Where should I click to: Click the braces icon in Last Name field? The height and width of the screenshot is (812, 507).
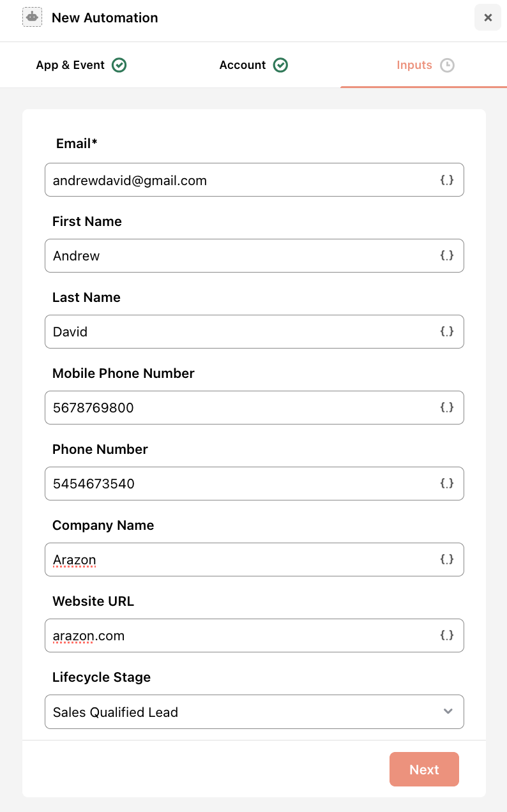click(447, 331)
